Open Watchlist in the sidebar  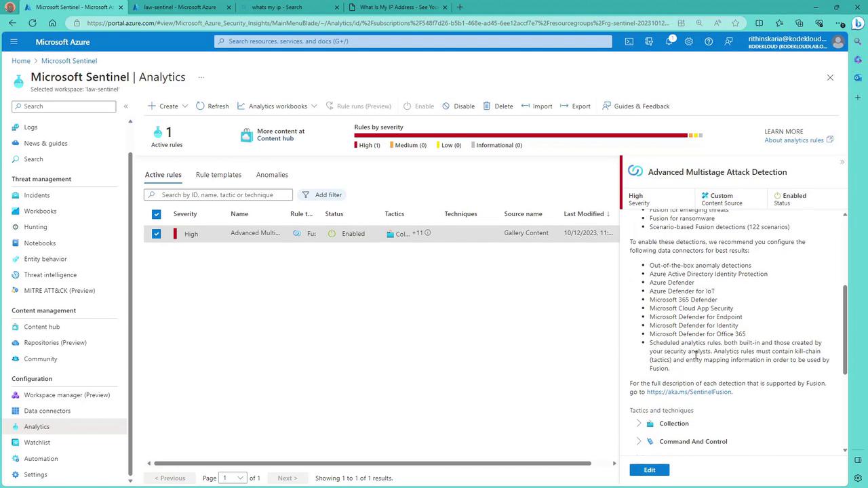[37, 443]
